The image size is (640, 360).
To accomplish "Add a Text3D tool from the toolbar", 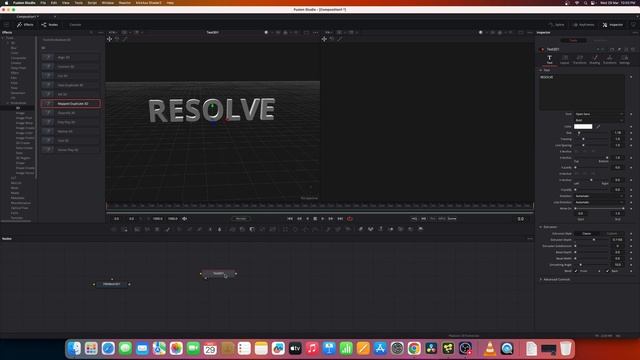I will tap(380, 229).
